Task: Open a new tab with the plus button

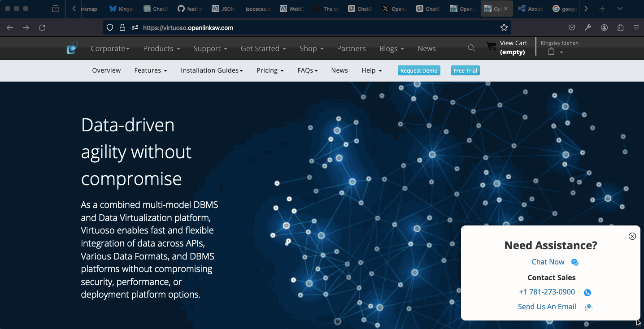Action: tap(602, 9)
